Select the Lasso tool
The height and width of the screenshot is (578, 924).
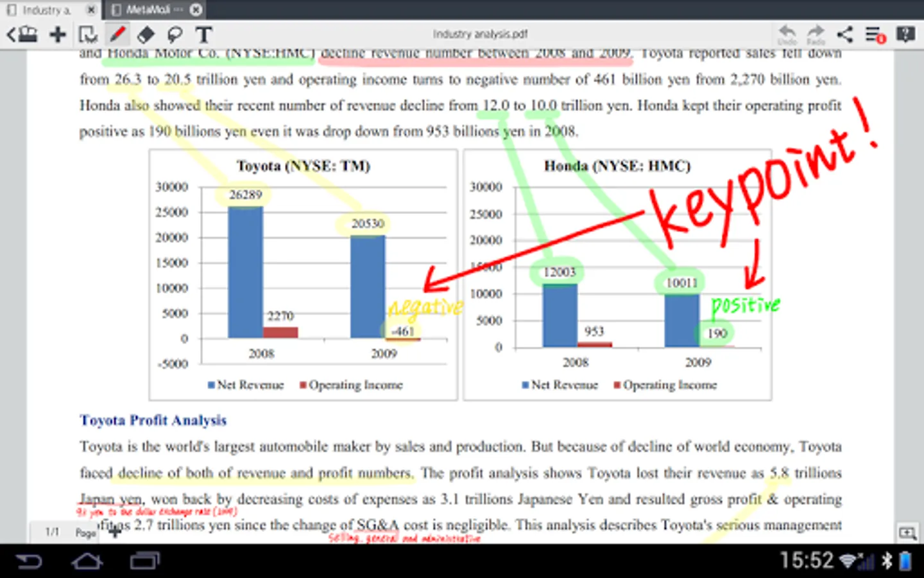175,34
